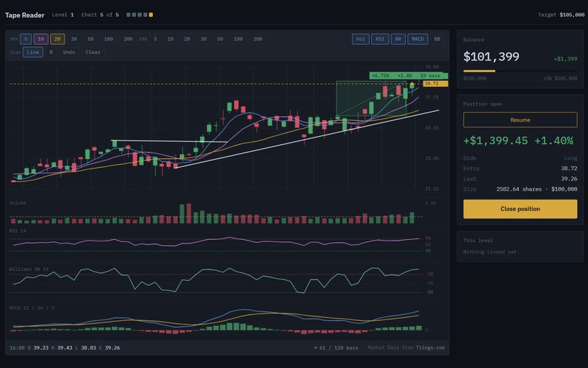
Task: Click the 38.72 entry price tag
Action: point(435,84)
